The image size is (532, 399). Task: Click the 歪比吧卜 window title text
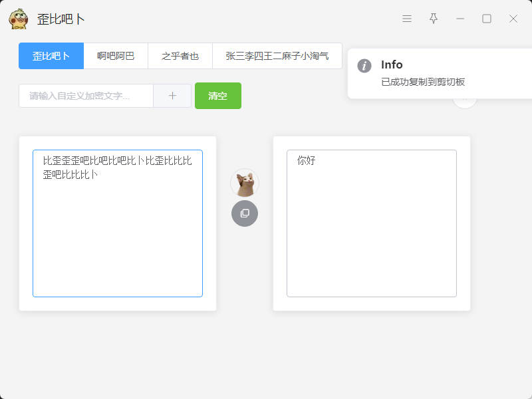(x=61, y=19)
